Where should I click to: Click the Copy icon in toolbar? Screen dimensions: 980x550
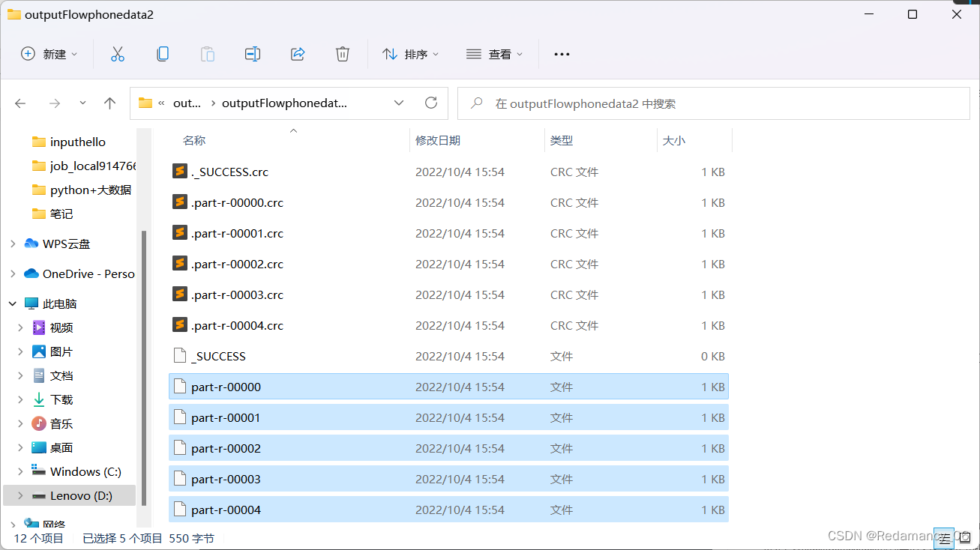[x=163, y=54]
